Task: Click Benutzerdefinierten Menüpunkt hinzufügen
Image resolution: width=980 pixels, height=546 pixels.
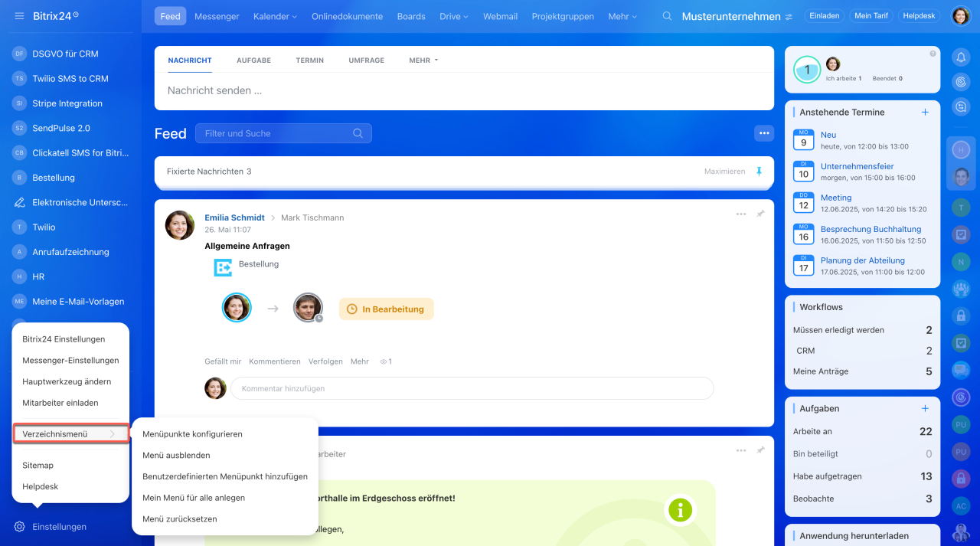Action: [x=224, y=476]
